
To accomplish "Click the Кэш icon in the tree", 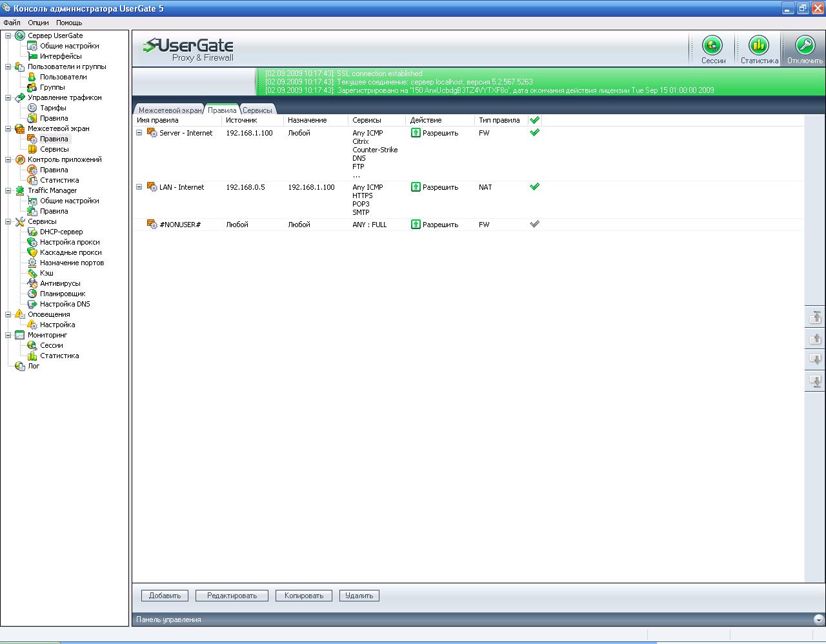I will [x=32, y=273].
